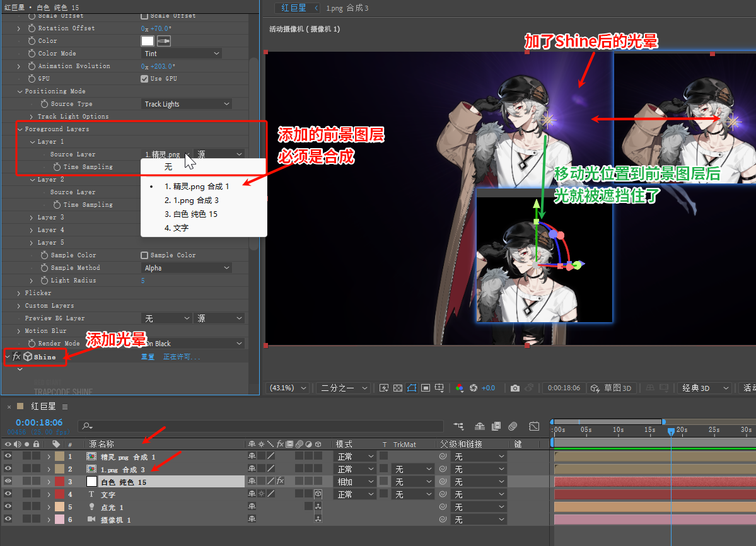Take a snapshot with the camera icon

(x=515, y=388)
